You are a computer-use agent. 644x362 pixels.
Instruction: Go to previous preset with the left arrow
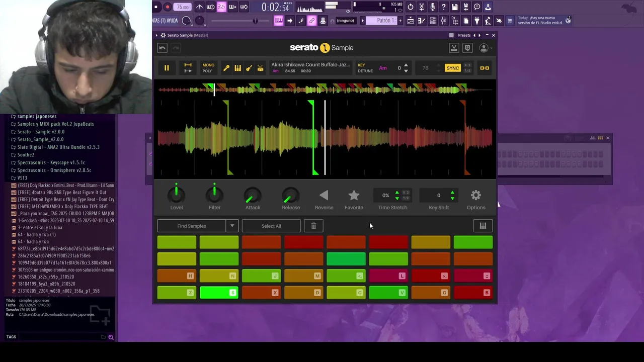pyautogui.click(x=474, y=35)
